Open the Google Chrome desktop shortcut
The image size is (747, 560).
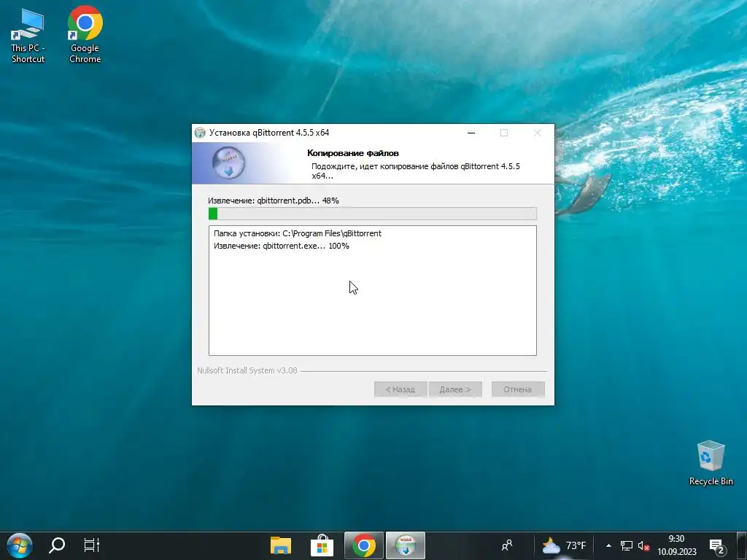85,35
